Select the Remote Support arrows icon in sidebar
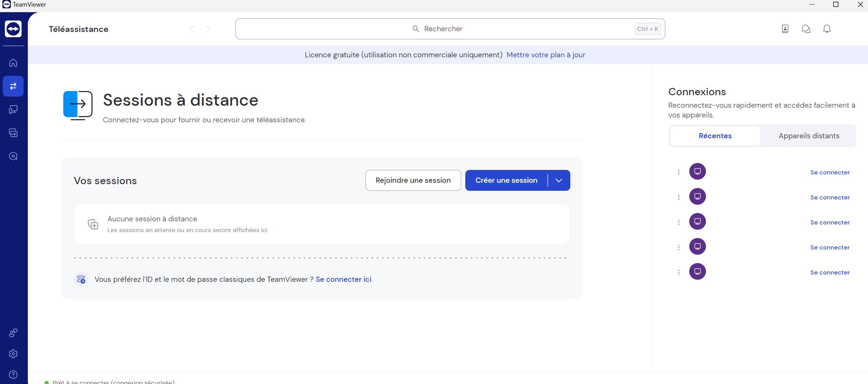This screenshot has height=384, width=868. point(13,86)
